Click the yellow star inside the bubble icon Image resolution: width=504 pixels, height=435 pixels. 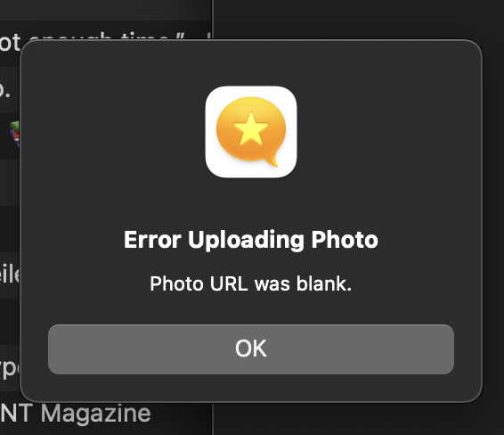tap(251, 128)
